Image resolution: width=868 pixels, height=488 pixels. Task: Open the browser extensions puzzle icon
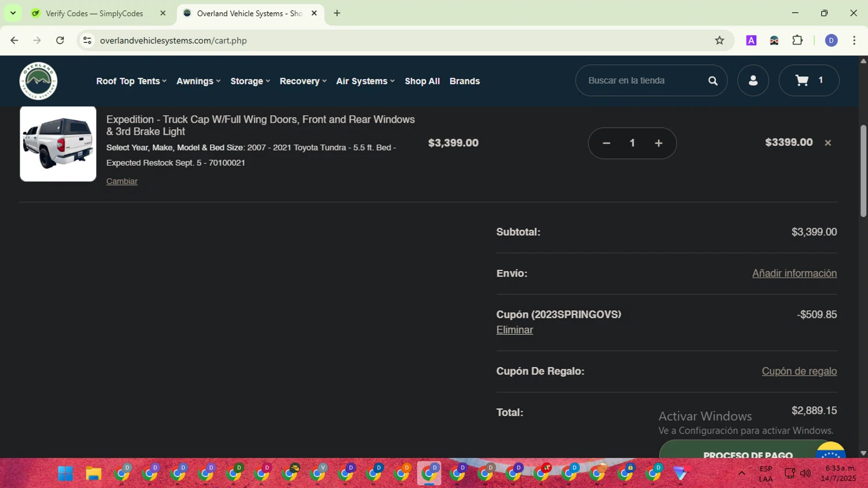797,41
